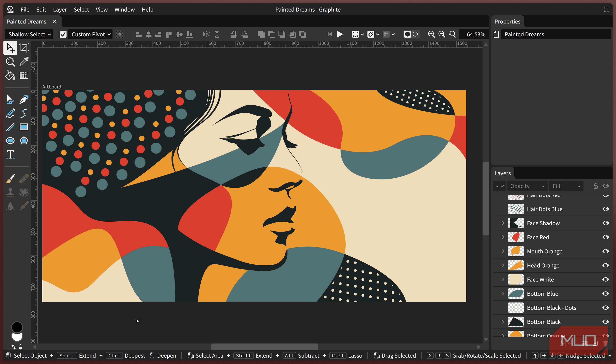The image size is (616, 364).
Task: Select the Navigate zoom tool
Action: point(10,62)
